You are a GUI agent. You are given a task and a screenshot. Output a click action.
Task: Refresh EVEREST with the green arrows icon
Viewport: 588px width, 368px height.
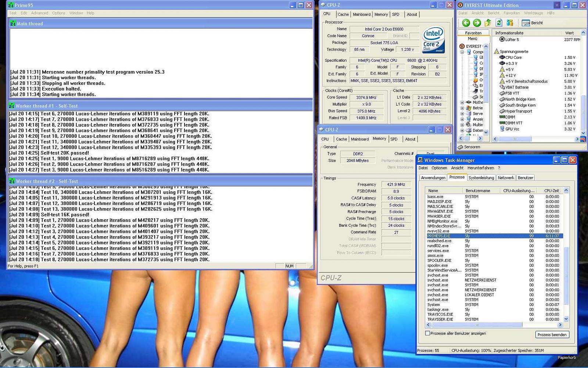point(499,23)
